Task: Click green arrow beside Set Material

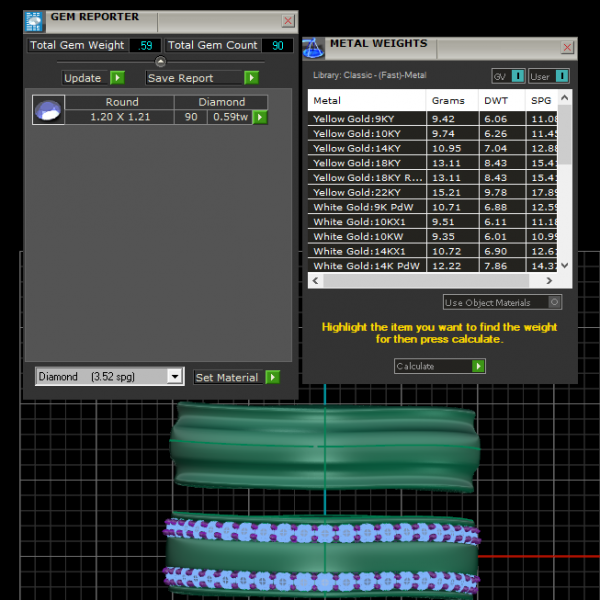Action: [x=273, y=377]
